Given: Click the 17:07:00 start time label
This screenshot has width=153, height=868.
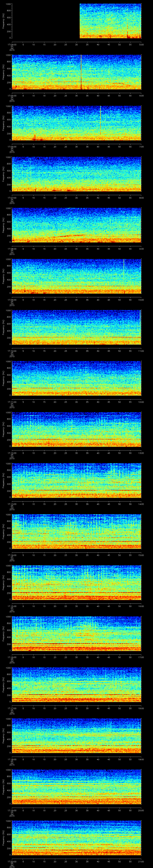Looking at the screenshot, I should click(12, 197).
